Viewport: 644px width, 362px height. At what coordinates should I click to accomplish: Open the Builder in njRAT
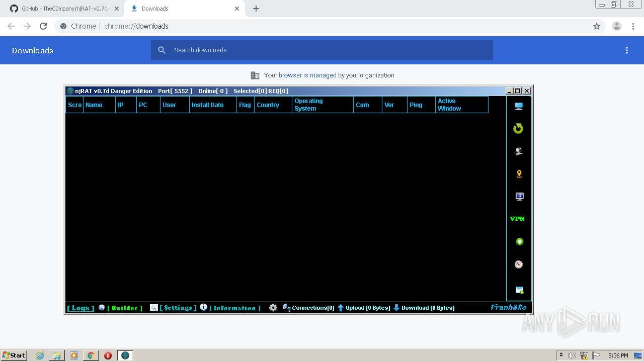(125, 308)
